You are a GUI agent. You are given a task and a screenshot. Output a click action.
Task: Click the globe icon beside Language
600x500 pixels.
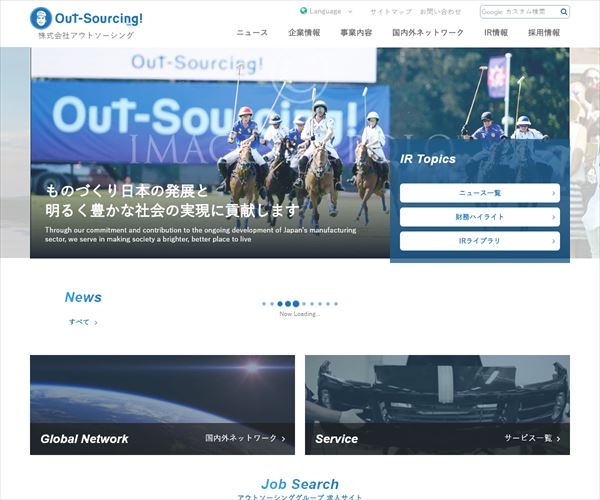point(303,11)
